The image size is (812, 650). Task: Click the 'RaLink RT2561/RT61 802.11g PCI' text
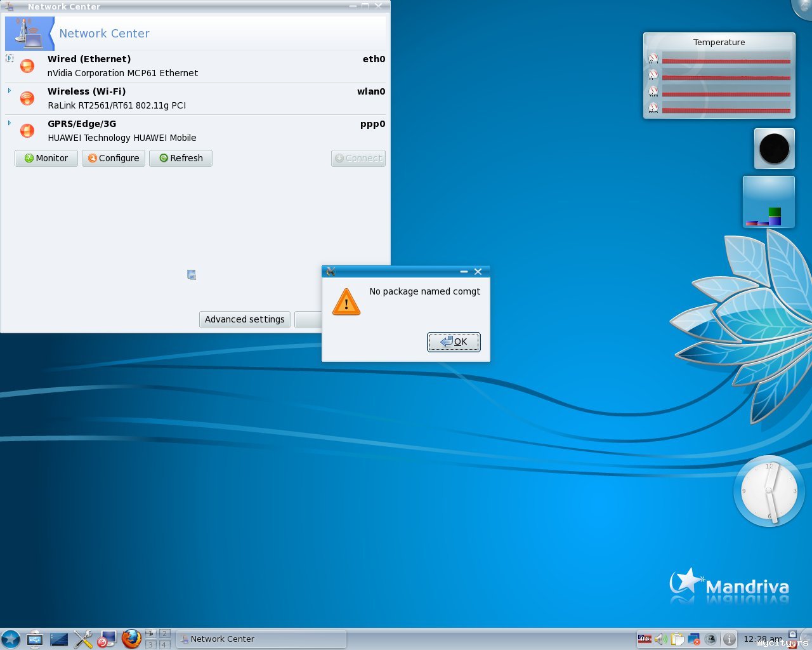[x=117, y=105]
